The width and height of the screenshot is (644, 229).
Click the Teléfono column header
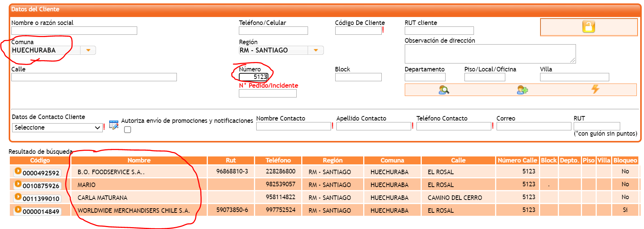(278, 160)
